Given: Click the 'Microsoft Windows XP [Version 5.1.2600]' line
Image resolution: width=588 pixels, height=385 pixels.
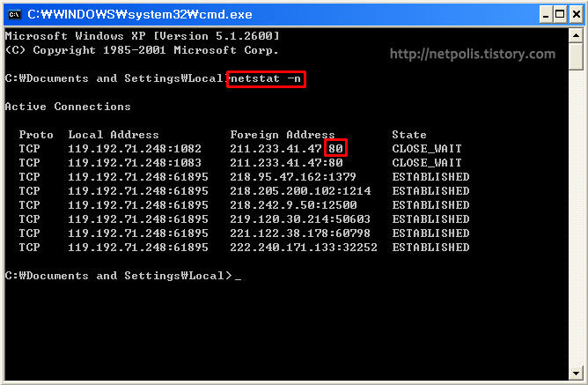Looking at the screenshot, I should click(x=142, y=36).
